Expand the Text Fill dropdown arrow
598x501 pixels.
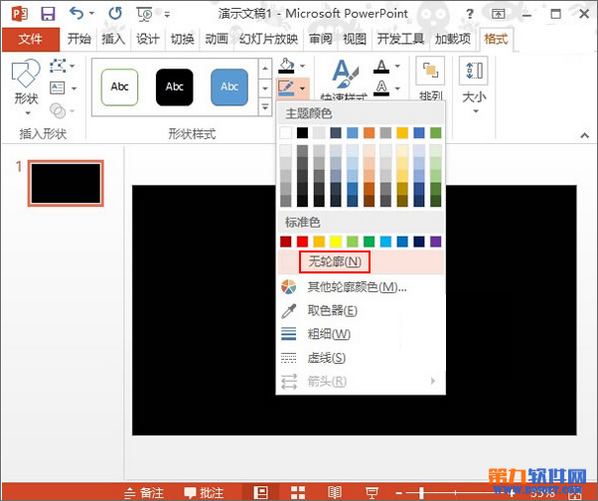point(397,66)
